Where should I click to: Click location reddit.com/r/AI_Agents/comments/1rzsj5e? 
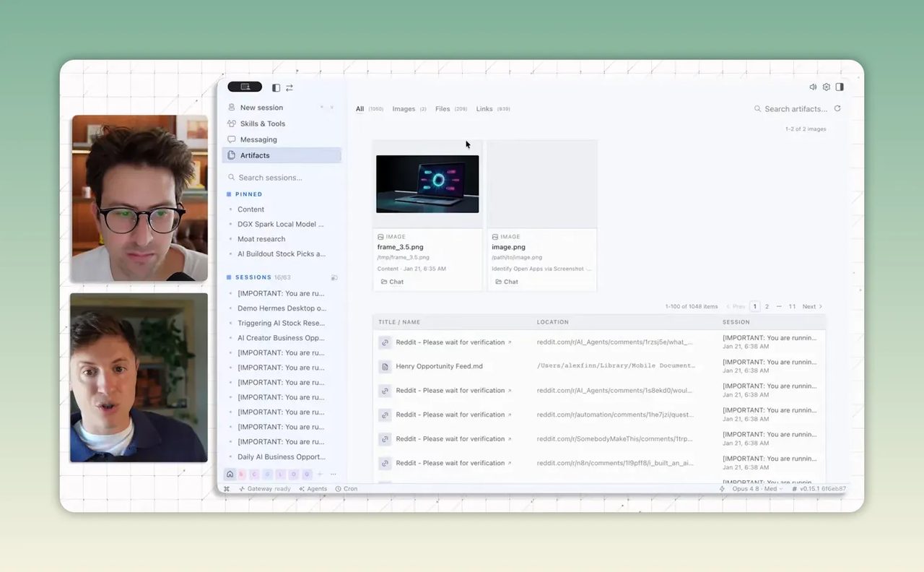615,342
